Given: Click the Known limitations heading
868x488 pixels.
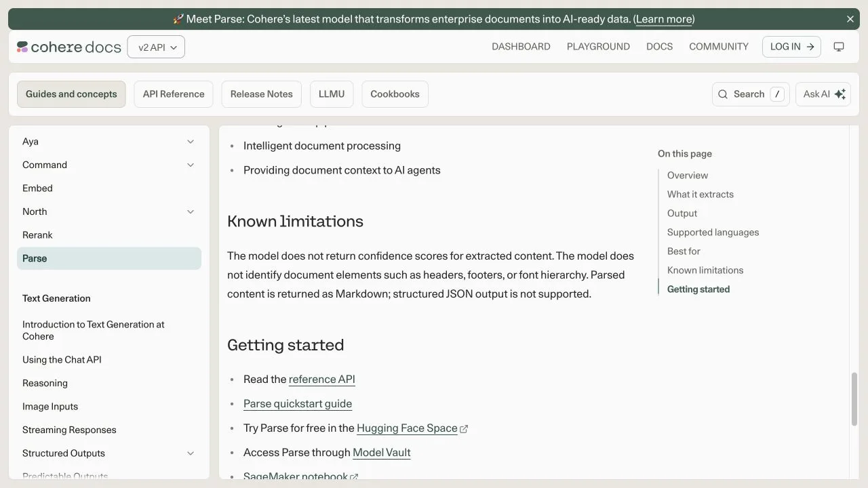Looking at the screenshot, I should 295,222.
